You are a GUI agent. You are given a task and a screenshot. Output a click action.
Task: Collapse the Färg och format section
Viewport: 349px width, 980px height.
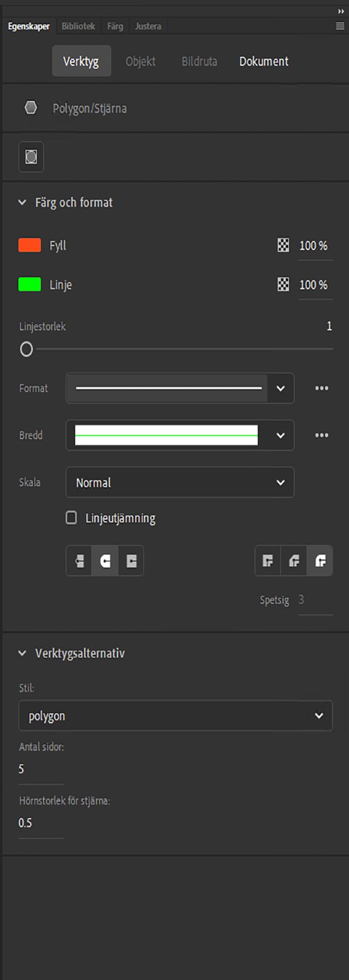click(x=21, y=202)
